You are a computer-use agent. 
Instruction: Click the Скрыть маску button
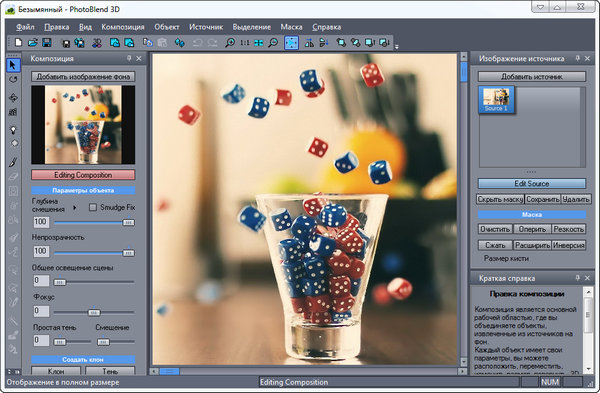click(x=500, y=199)
